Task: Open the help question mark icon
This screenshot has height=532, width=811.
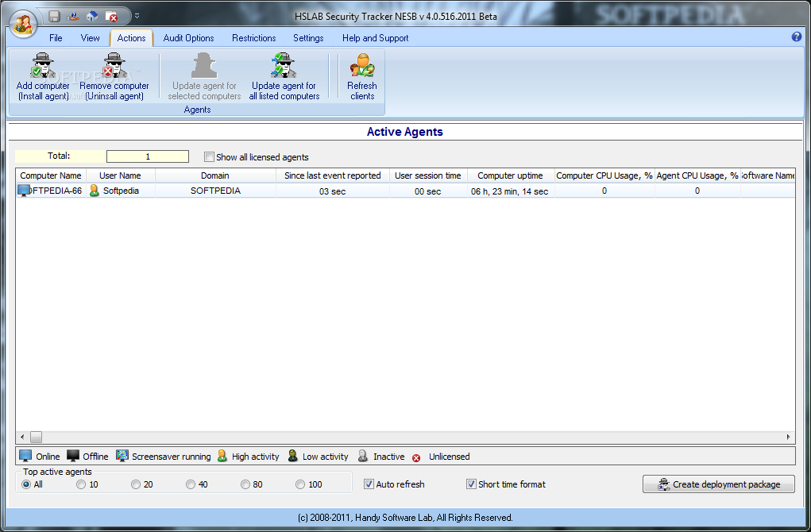Action: pyautogui.click(x=797, y=37)
